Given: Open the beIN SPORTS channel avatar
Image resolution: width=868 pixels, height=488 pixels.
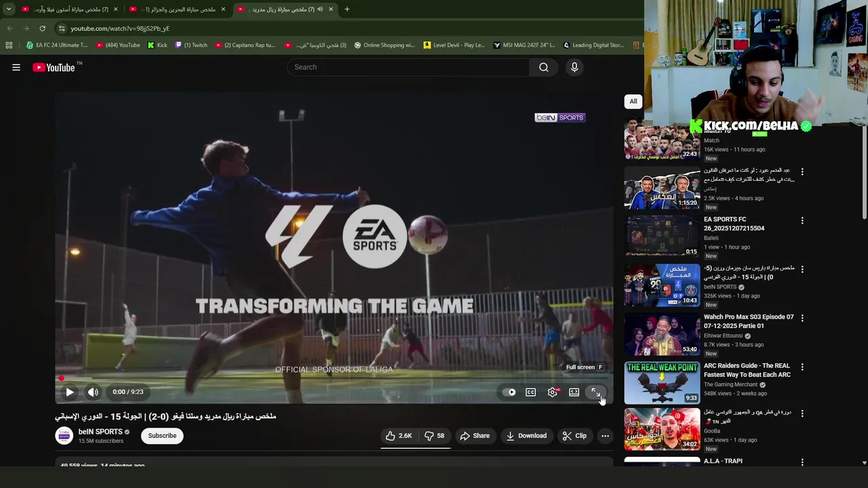Looking at the screenshot, I should point(64,436).
